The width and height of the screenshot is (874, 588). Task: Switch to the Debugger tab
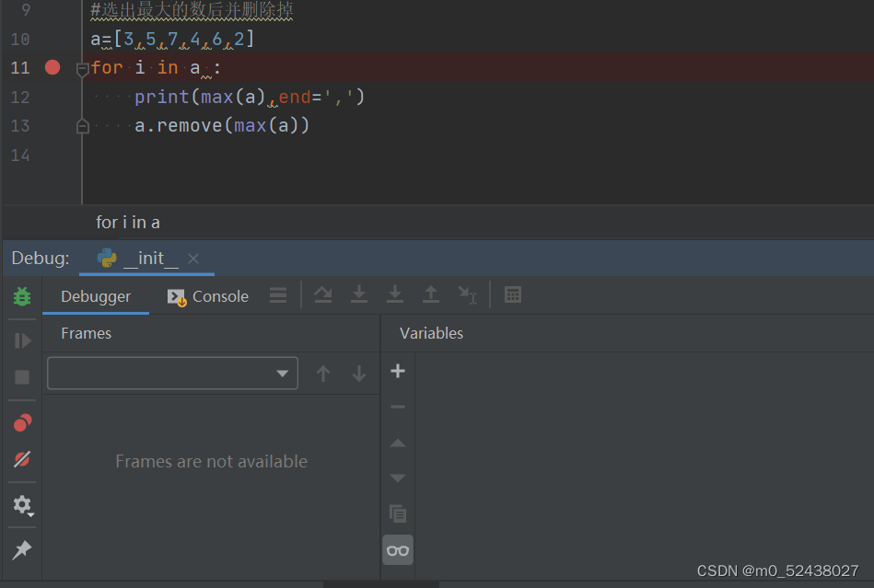(x=96, y=296)
